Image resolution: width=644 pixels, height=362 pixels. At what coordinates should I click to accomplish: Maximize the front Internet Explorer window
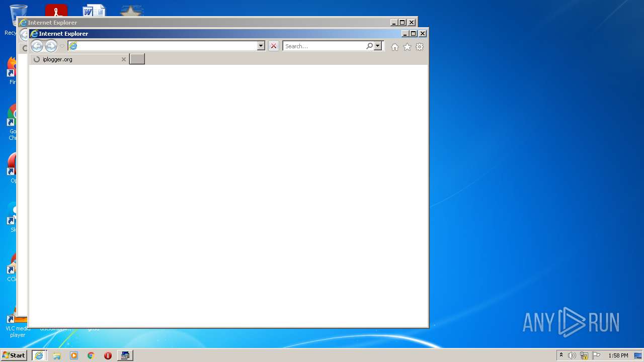[413, 34]
